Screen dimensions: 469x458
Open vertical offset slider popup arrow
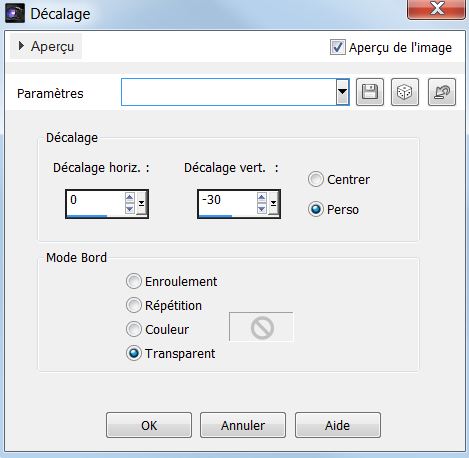(x=273, y=203)
